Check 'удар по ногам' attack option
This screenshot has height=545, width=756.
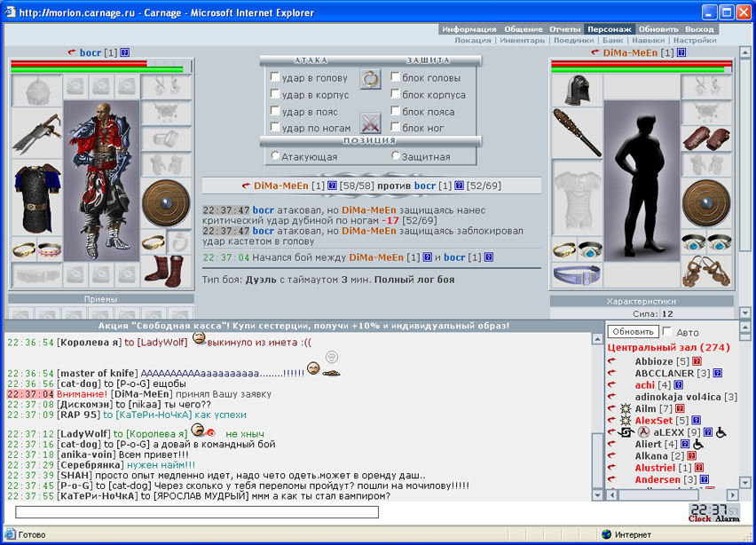tap(275, 127)
